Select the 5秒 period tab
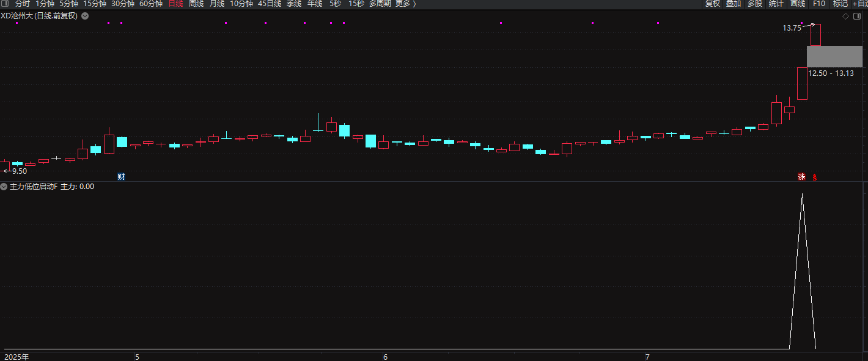The image size is (868, 361). [335, 4]
